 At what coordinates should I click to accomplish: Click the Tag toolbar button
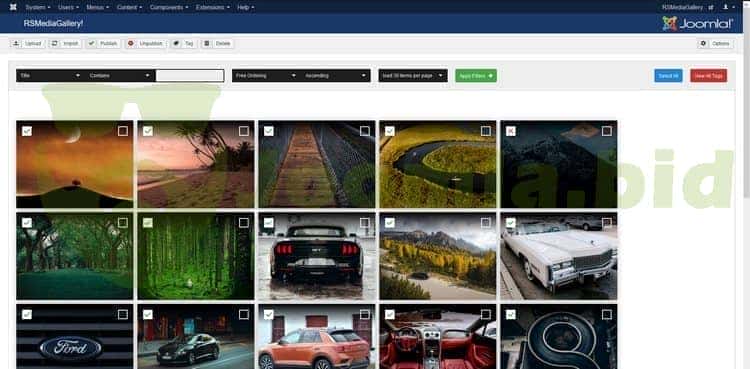(x=184, y=44)
